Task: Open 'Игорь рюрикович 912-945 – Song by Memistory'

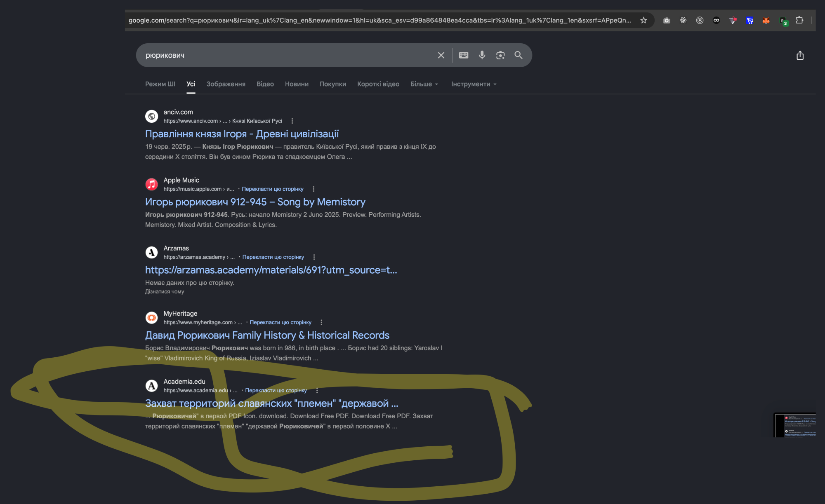Action: pyautogui.click(x=255, y=202)
